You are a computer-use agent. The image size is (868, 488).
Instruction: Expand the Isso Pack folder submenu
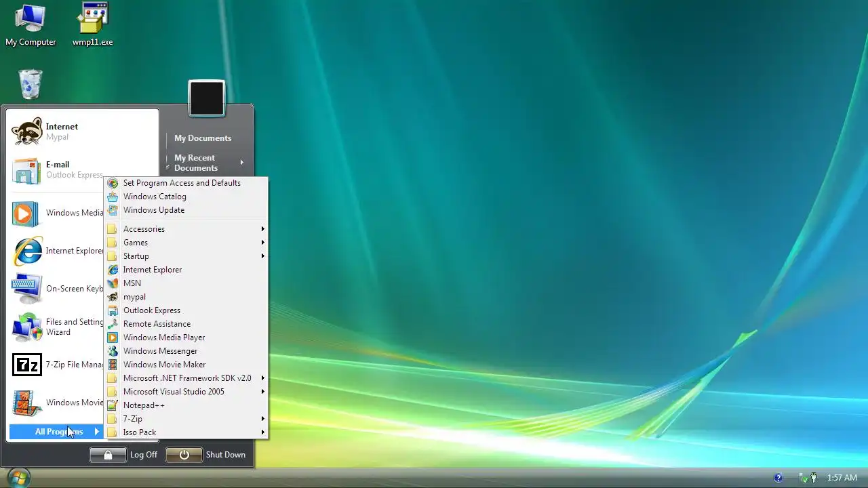tap(186, 432)
